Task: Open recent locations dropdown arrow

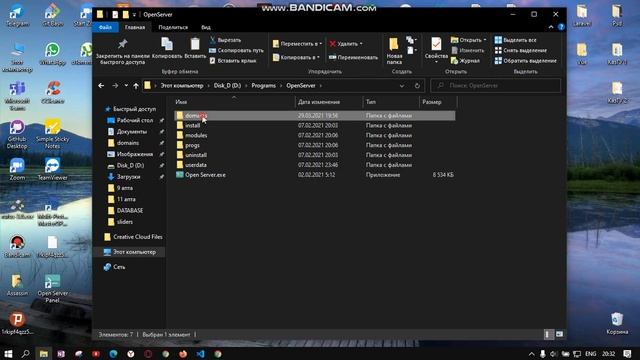Action: (126, 86)
